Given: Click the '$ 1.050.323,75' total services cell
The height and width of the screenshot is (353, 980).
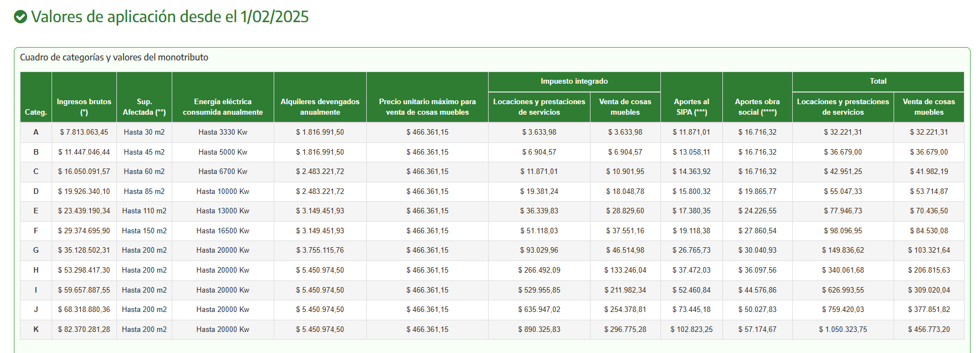Looking at the screenshot, I should click(x=843, y=329).
